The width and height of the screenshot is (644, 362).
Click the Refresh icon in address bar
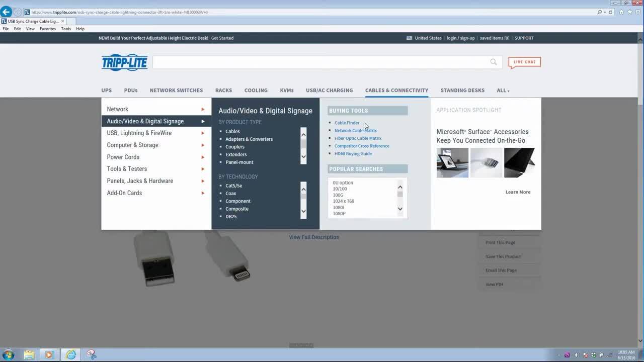click(611, 12)
